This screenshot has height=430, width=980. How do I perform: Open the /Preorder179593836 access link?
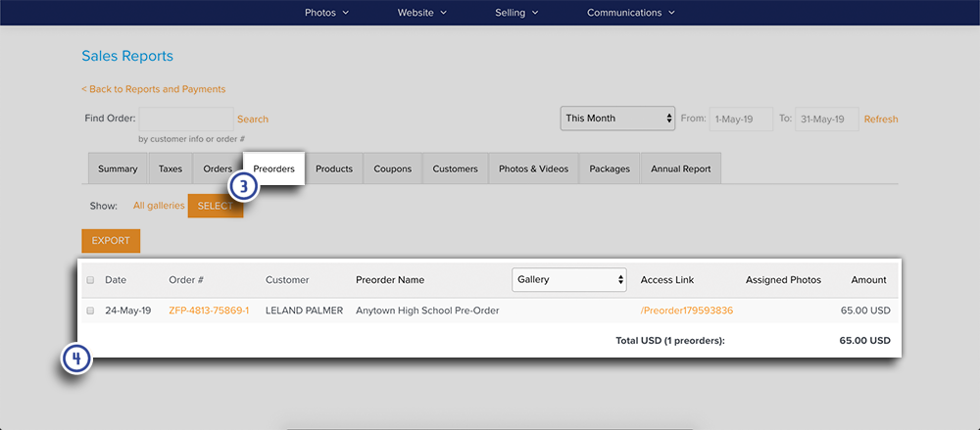pos(687,311)
